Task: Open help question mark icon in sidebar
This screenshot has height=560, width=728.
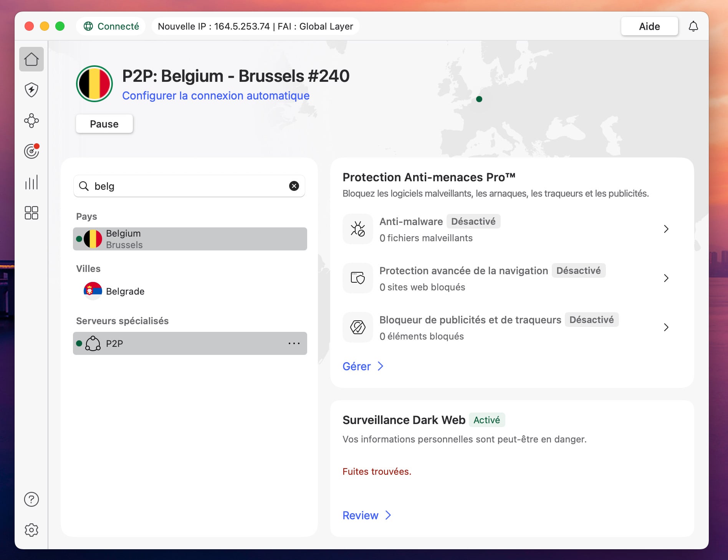Action: pyautogui.click(x=31, y=499)
